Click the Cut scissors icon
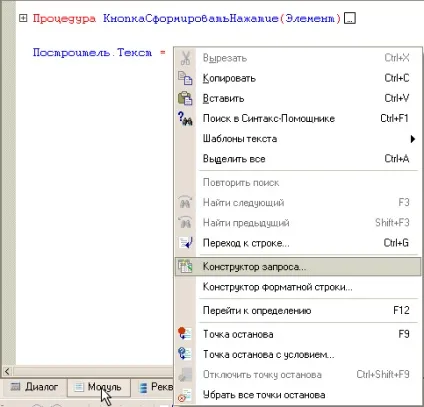This screenshot has height=407, width=424. click(x=185, y=58)
